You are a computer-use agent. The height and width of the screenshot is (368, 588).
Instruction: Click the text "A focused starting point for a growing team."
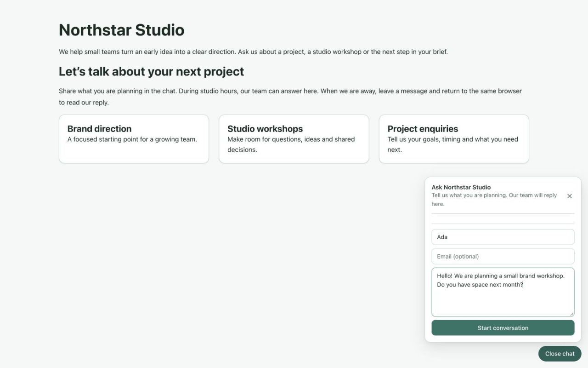tap(132, 139)
